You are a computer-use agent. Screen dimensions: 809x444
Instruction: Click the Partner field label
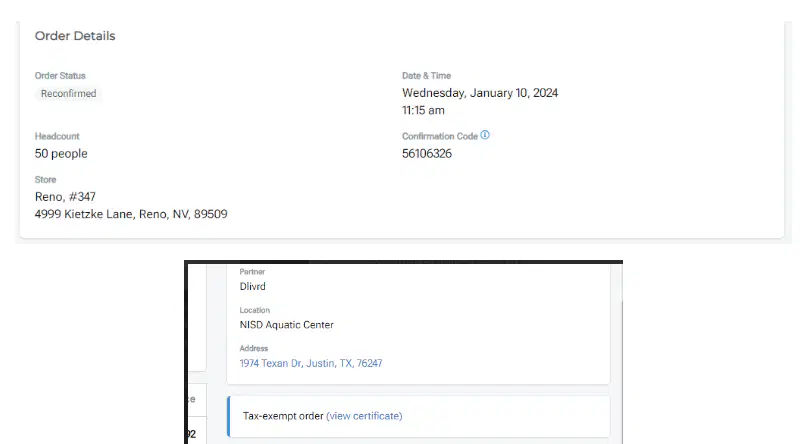point(252,272)
